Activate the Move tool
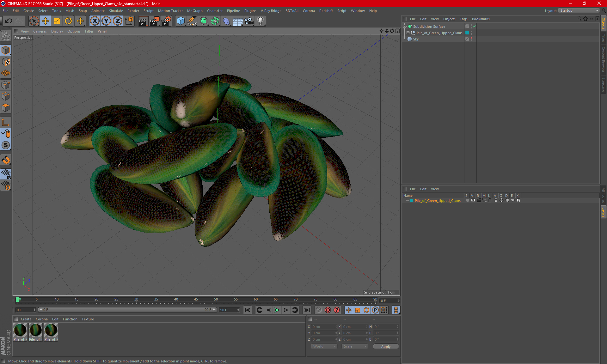The width and height of the screenshot is (607, 364). click(46, 21)
